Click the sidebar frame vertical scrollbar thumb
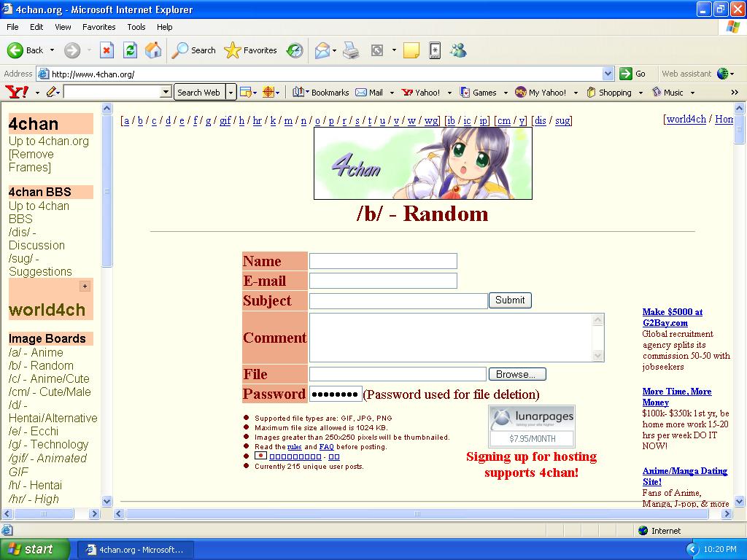 [x=107, y=191]
